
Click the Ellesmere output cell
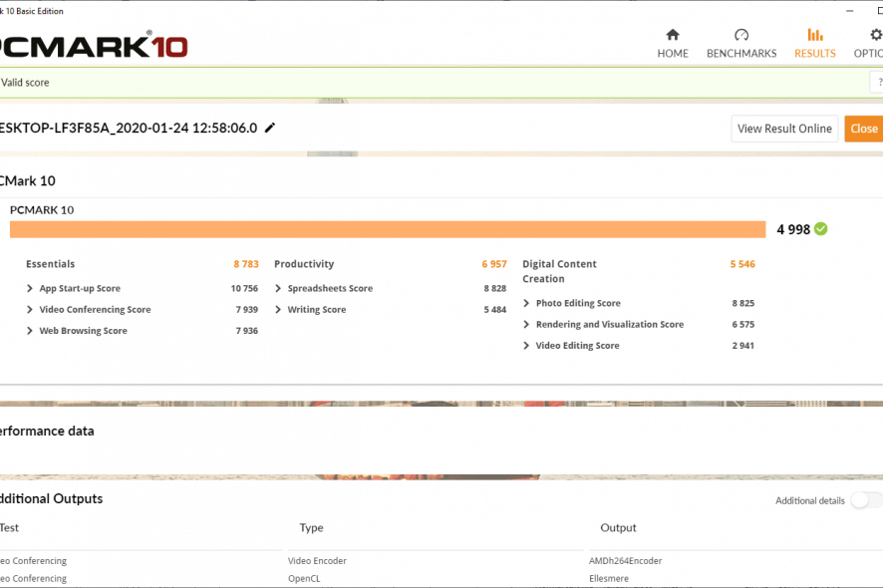click(609, 578)
